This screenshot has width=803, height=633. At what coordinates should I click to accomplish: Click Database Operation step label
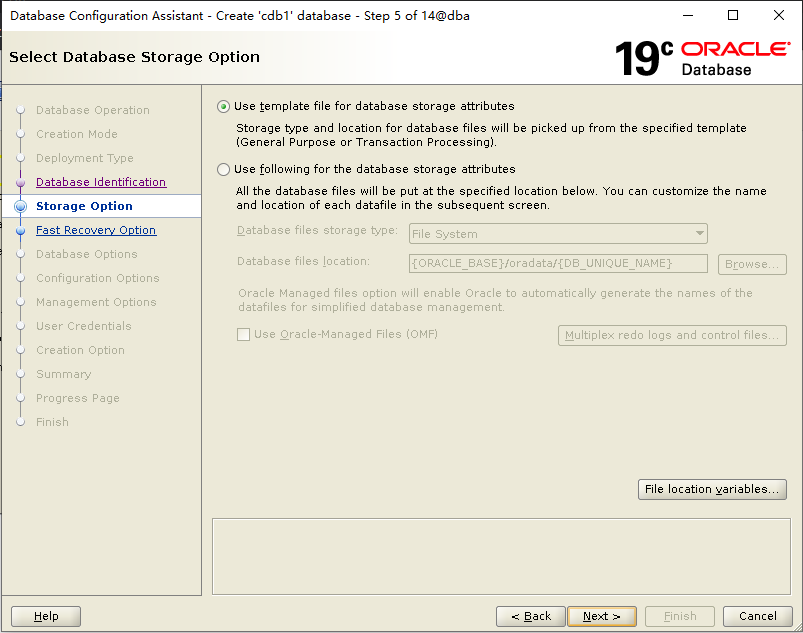(93, 111)
